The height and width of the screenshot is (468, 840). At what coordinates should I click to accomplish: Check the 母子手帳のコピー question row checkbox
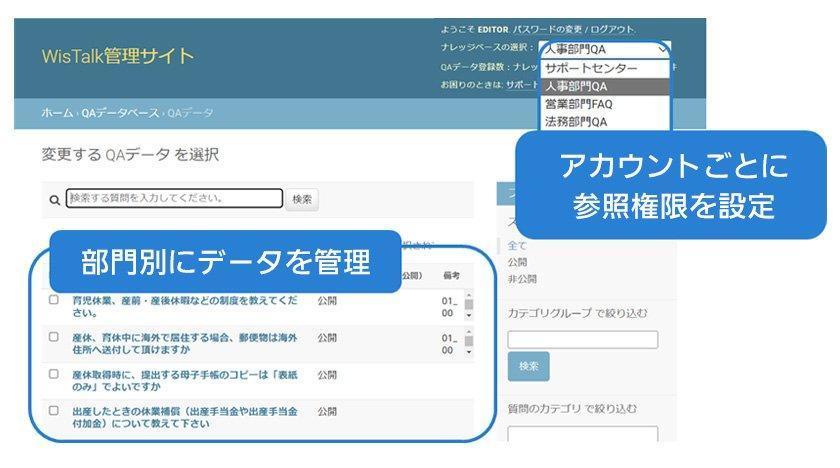point(54,374)
